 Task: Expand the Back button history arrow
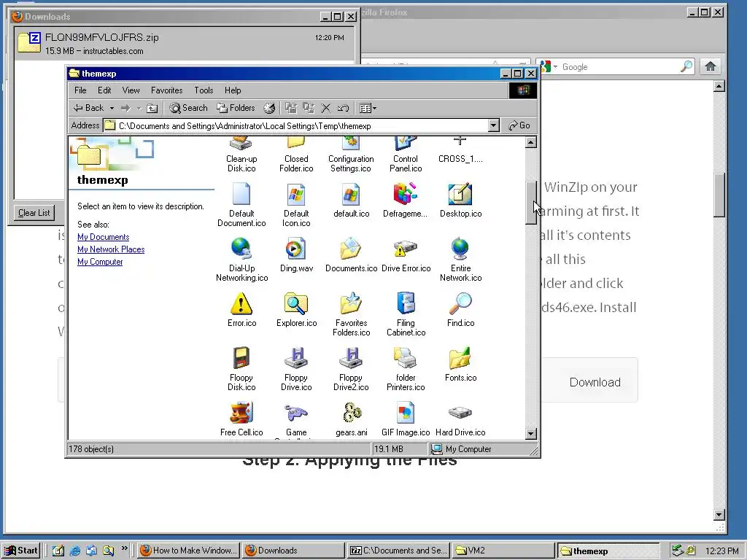click(112, 108)
